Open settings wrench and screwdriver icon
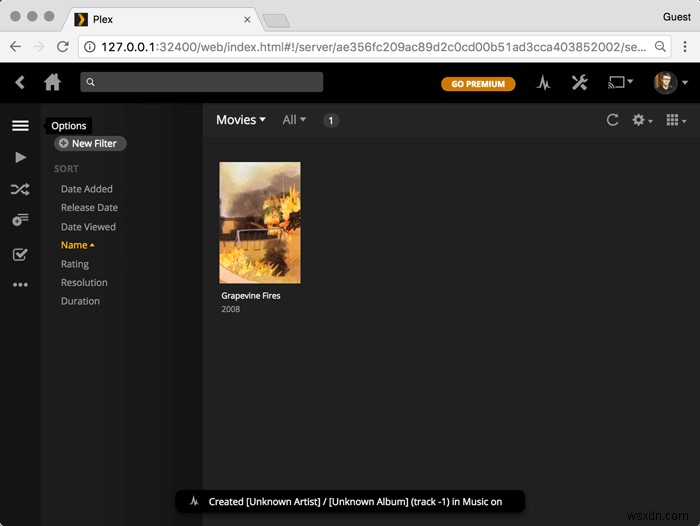The width and height of the screenshot is (700, 526). click(579, 83)
